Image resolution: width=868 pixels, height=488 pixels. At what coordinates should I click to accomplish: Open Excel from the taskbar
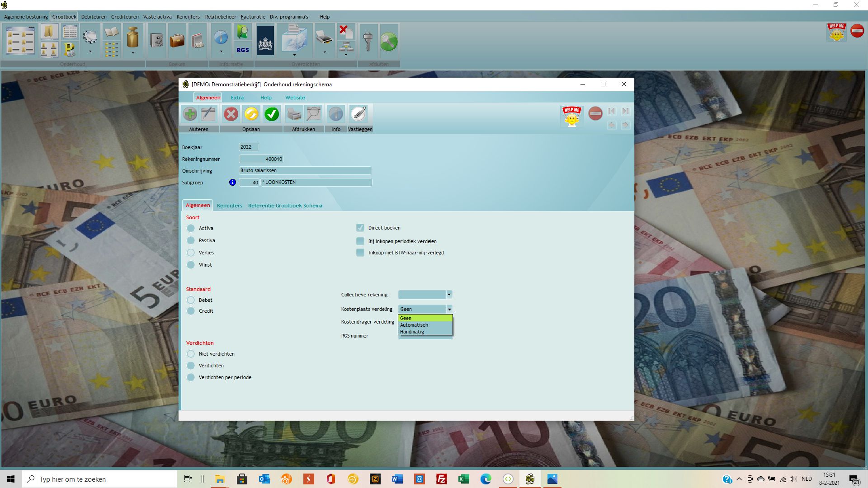pos(463,479)
